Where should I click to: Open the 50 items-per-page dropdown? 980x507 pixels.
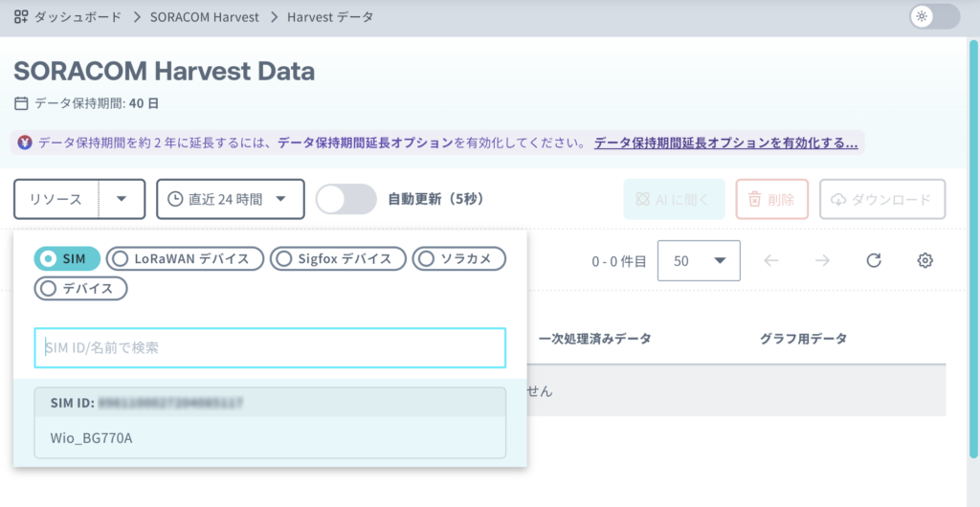pyautogui.click(x=699, y=261)
